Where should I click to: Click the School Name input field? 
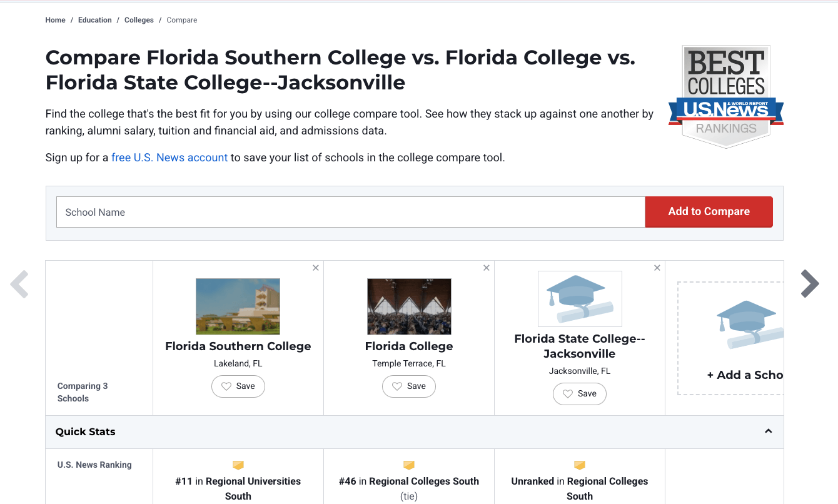click(351, 213)
